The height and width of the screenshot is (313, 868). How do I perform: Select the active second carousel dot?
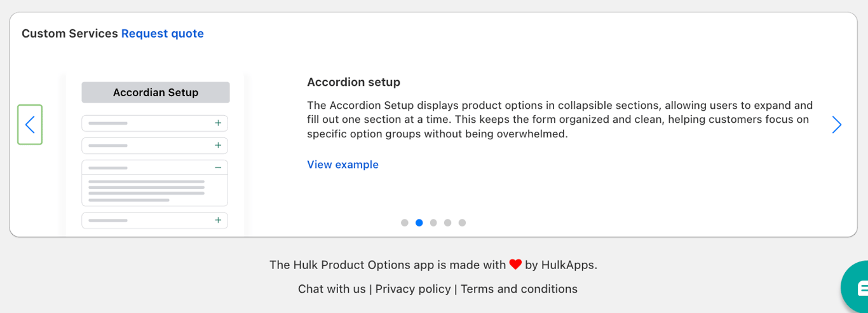419,223
